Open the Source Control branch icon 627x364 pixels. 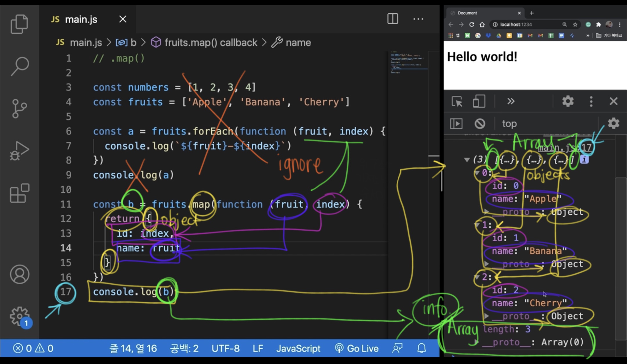(19, 108)
